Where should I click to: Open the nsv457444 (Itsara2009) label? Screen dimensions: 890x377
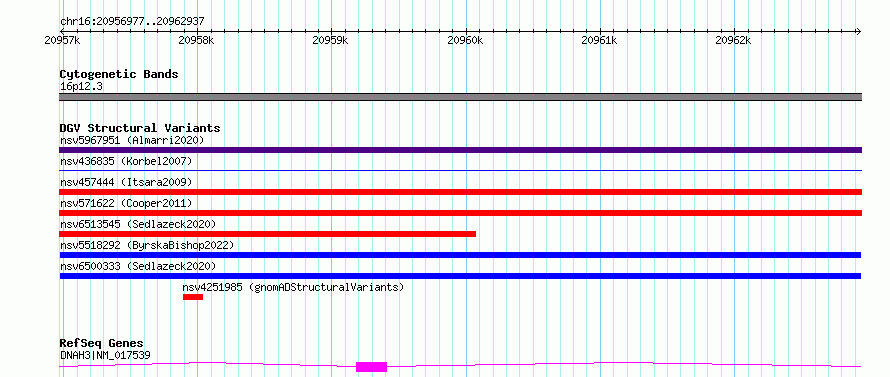(x=126, y=182)
